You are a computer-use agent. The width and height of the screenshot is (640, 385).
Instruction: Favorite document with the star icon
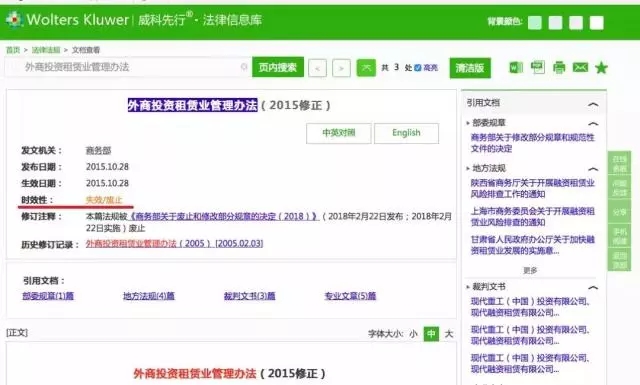click(601, 67)
